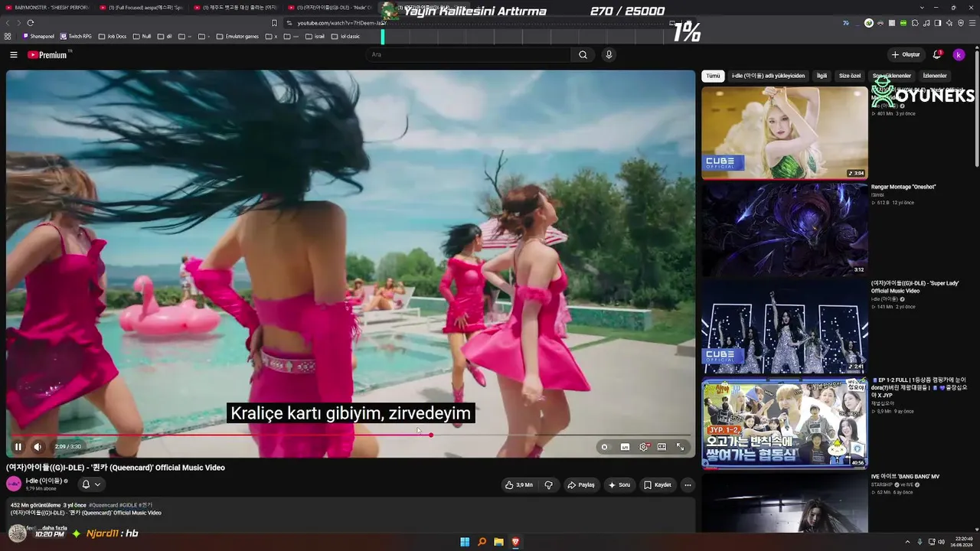
Task: Expand subscription notification bell dropdown
Action: [91, 484]
